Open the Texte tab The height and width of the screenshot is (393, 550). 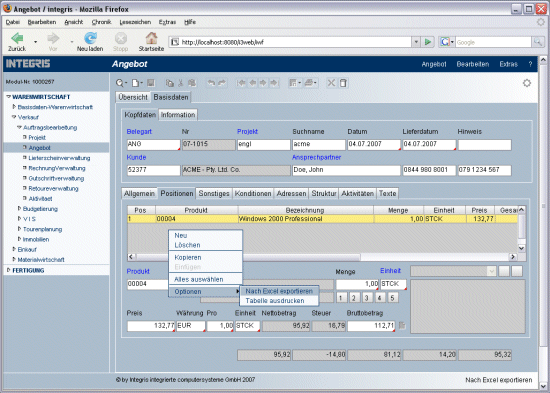(x=388, y=193)
